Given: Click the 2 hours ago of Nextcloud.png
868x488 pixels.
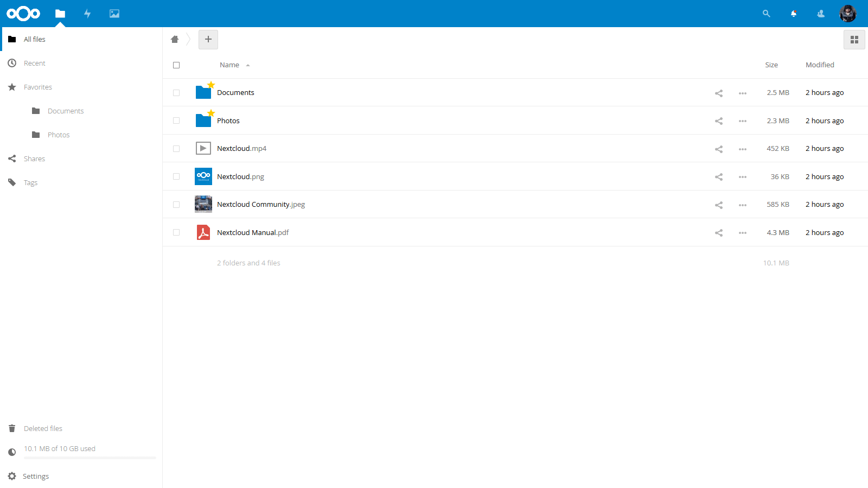Looking at the screenshot, I should coord(825,177).
